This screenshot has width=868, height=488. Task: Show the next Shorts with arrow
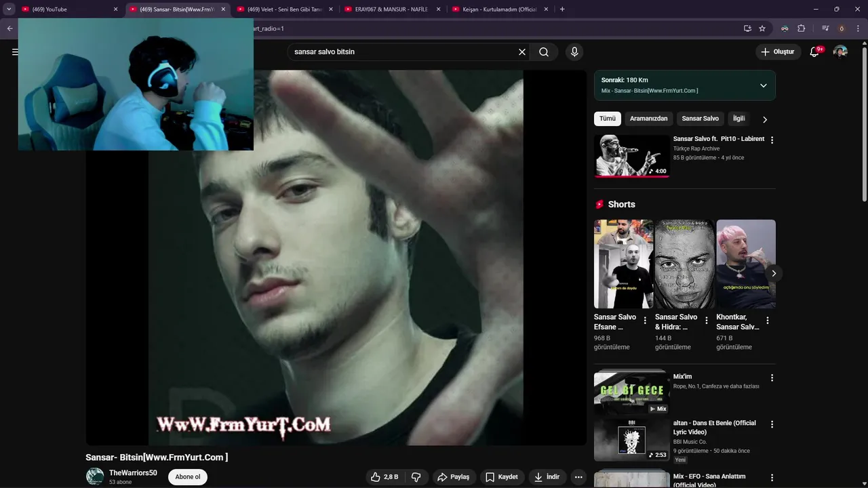click(774, 273)
